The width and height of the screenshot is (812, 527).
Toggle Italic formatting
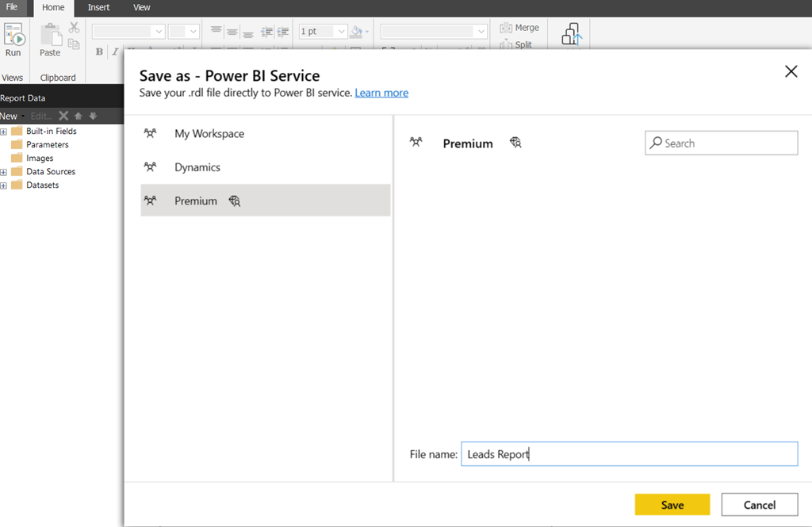(115, 52)
